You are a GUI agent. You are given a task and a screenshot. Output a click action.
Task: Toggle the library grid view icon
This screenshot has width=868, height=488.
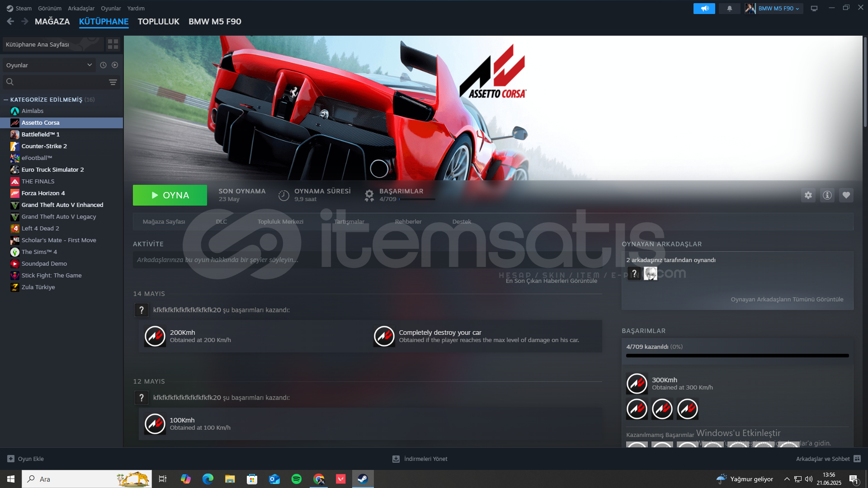coord(113,44)
